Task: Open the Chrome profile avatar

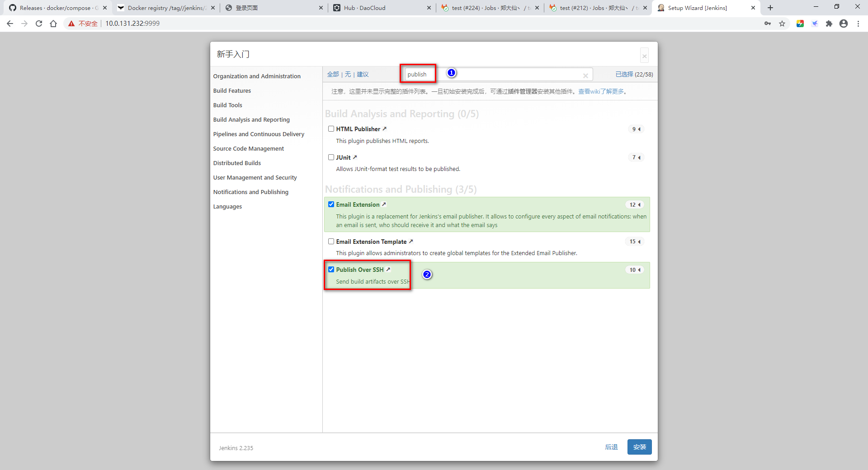Action: [844, 24]
